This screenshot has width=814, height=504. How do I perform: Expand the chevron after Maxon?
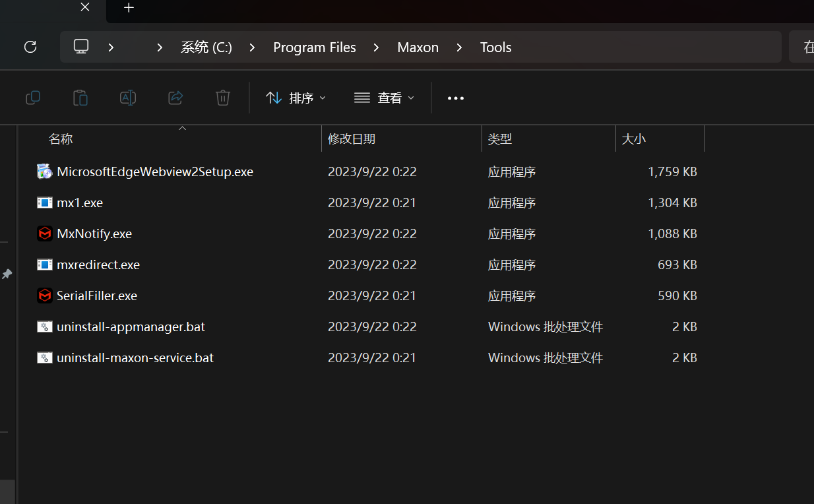(x=459, y=47)
